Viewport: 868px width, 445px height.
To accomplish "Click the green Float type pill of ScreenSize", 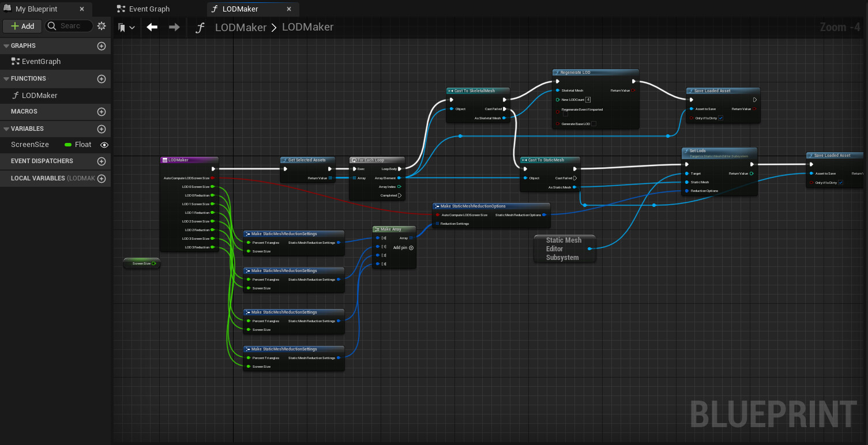I will tap(68, 145).
